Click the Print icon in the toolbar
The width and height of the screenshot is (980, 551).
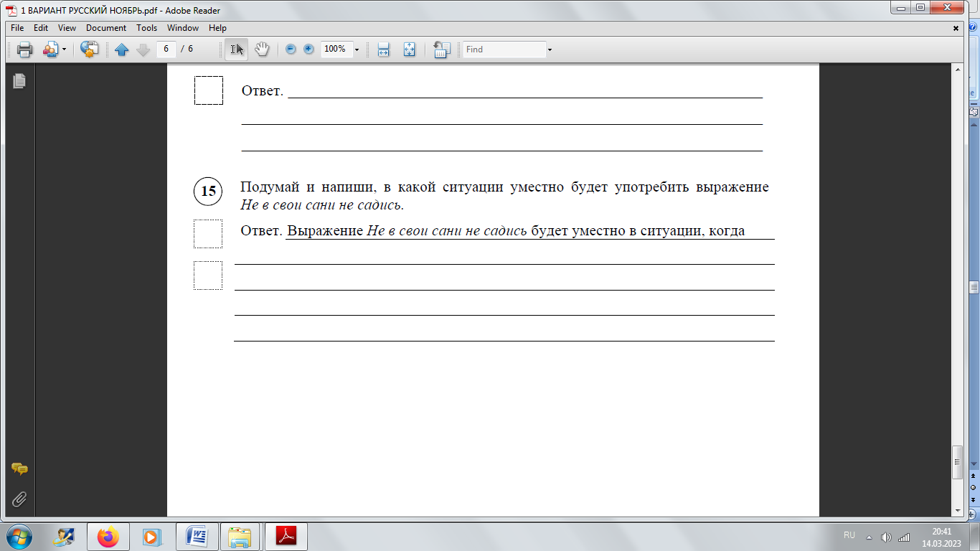point(25,50)
